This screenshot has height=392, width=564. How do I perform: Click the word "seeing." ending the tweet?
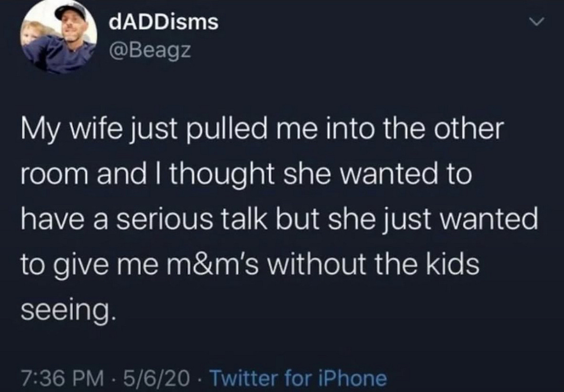pos(68,310)
